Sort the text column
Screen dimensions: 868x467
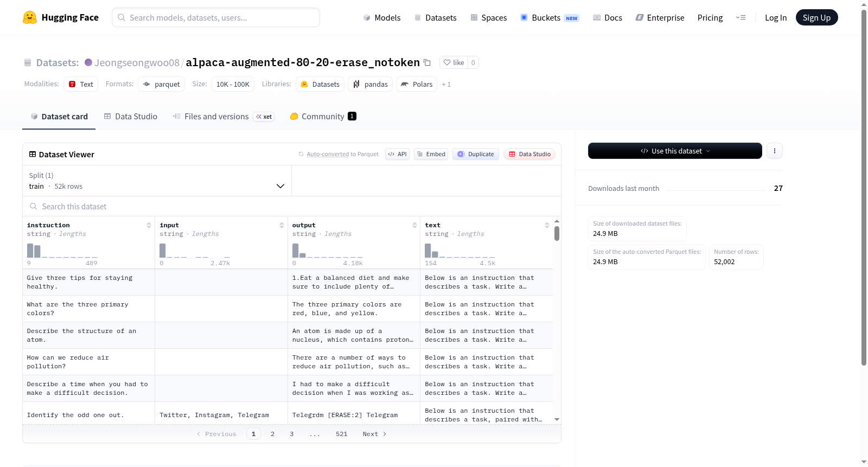[547, 225]
